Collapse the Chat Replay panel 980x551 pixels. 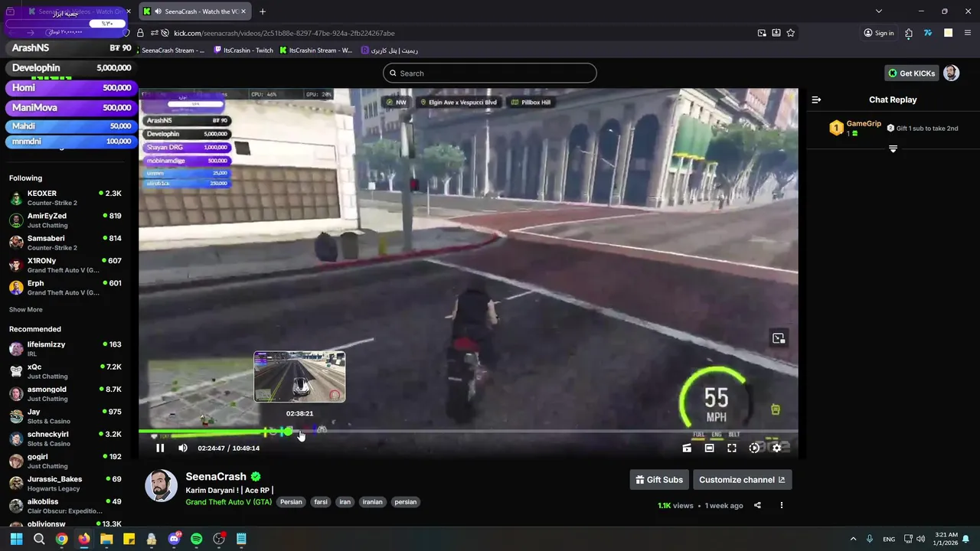click(816, 99)
